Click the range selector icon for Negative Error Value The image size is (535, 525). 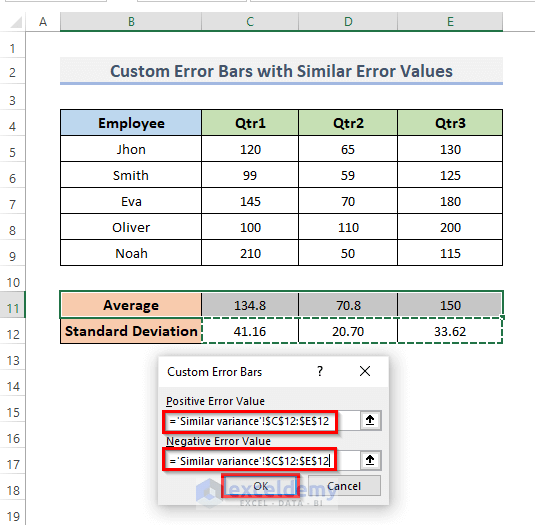(x=370, y=461)
